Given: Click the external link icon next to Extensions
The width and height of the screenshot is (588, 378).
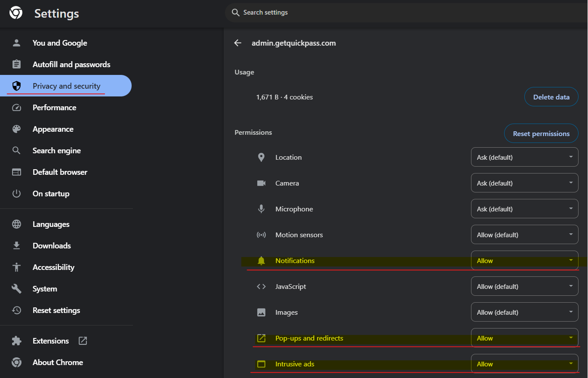Looking at the screenshot, I should 83,341.
